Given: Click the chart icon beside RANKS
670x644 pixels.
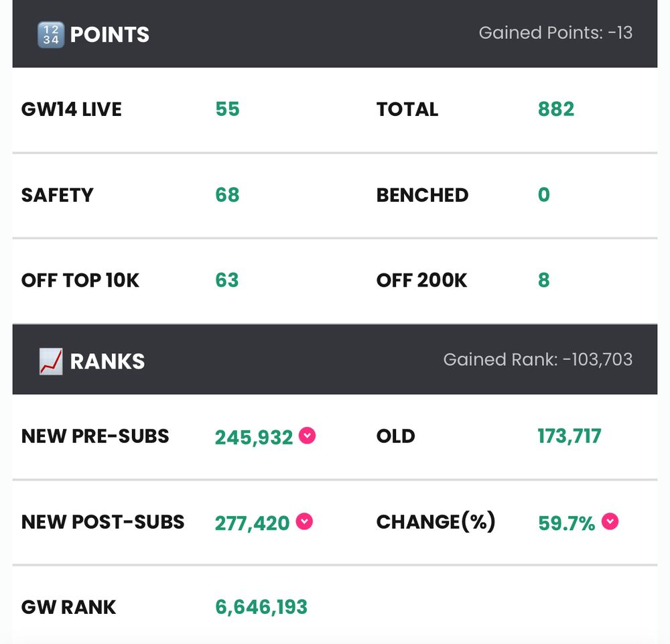Looking at the screenshot, I should pos(51,361).
